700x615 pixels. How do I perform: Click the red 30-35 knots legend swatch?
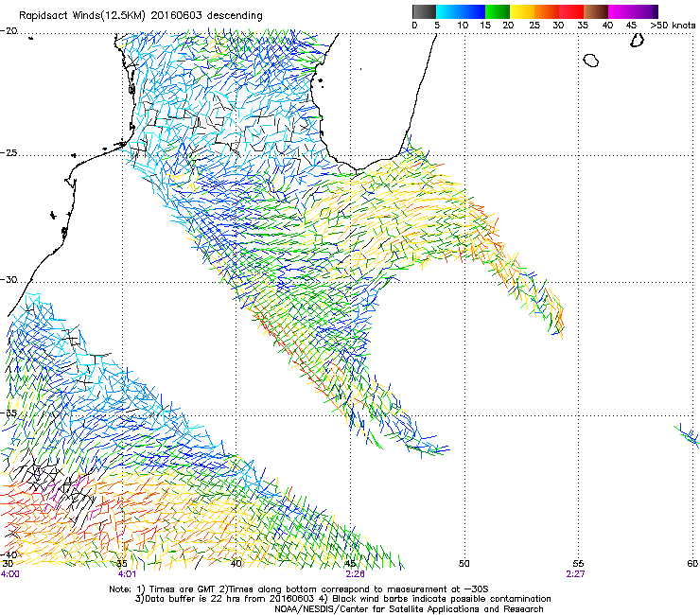tap(571, 11)
